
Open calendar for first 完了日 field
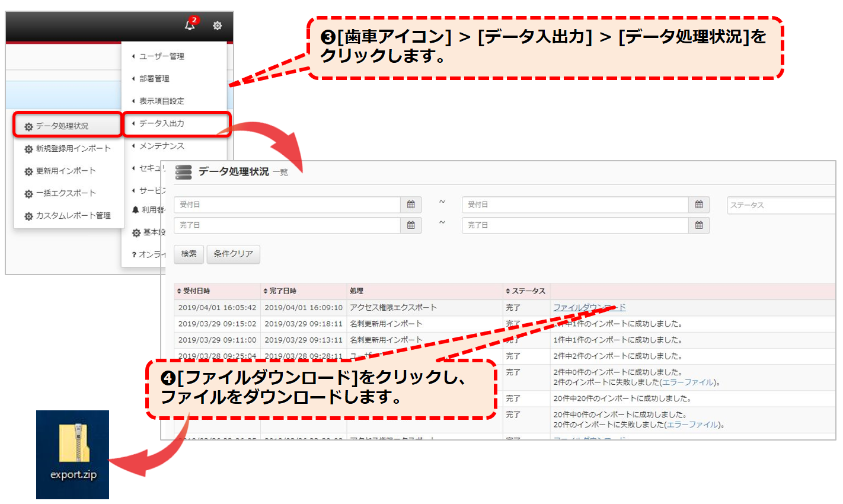tap(411, 225)
